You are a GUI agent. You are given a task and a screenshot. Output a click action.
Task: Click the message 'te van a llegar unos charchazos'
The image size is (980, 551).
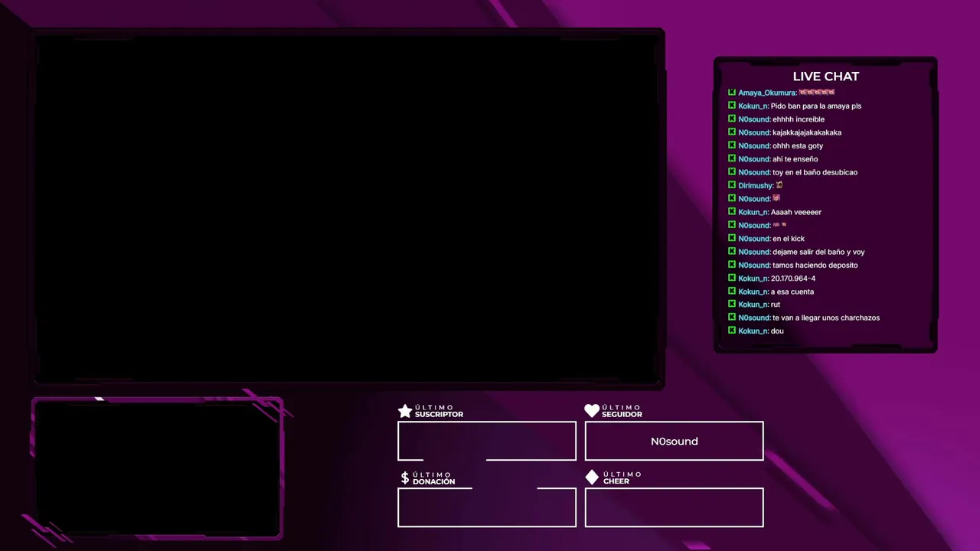[826, 318]
